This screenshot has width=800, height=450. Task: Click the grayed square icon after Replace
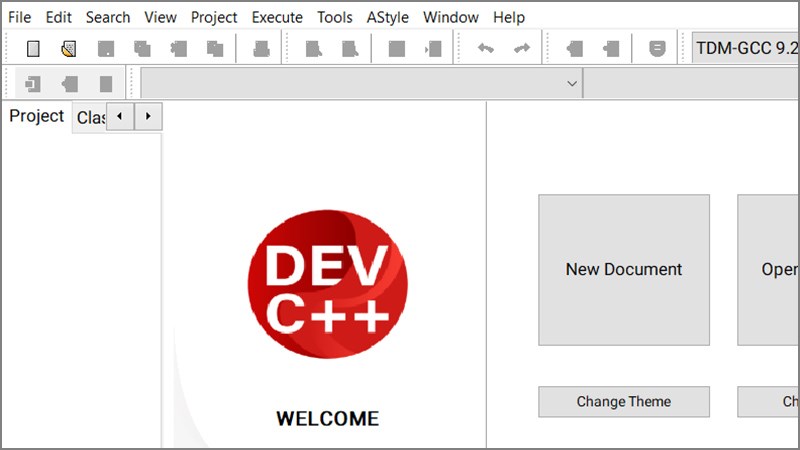coord(396,48)
